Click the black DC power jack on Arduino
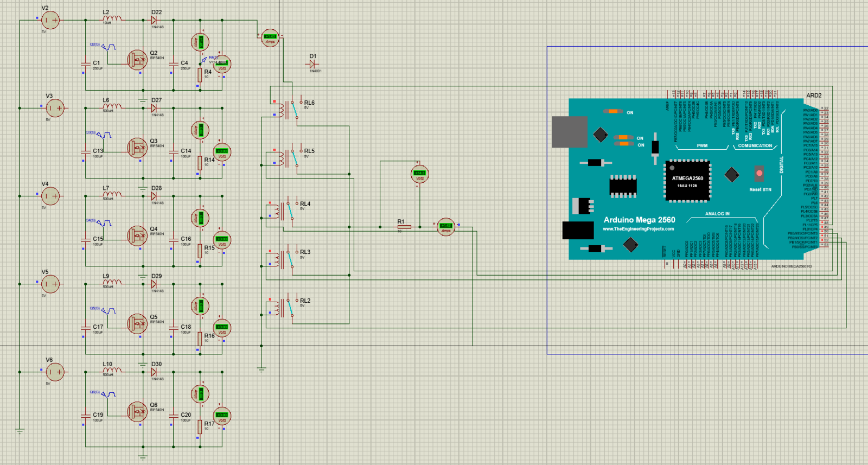 click(x=578, y=230)
